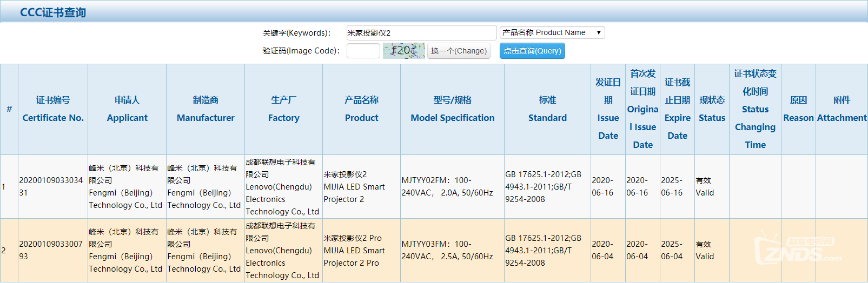Screen dimensions: 868x283
Task: Click the Applicant column header
Action: coord(127,109)
